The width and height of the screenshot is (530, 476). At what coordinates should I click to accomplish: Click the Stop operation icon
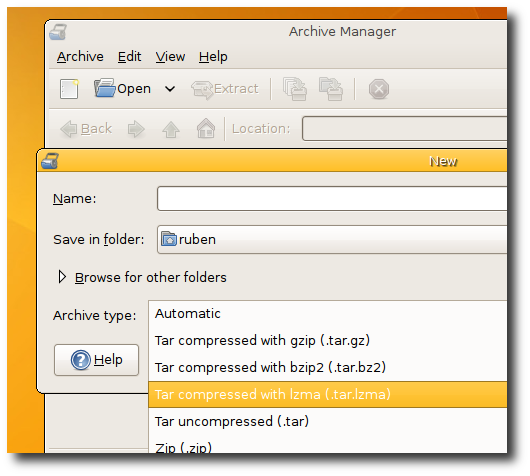point(379,89)
